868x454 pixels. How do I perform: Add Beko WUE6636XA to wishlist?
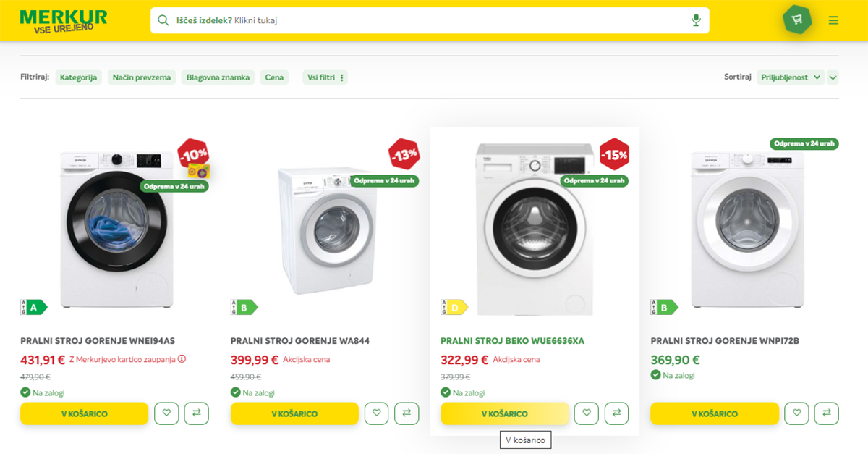pyautogui.click(x=587, y=413)
